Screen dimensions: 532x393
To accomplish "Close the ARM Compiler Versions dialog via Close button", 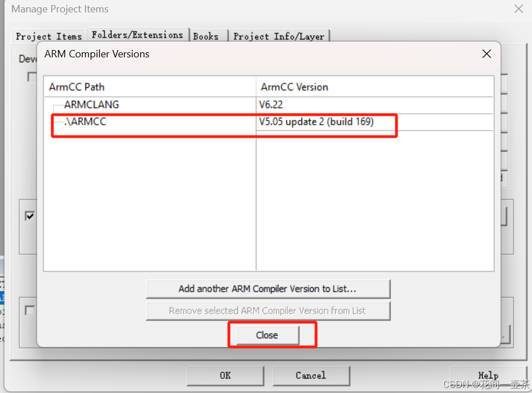I will [267, 335].
